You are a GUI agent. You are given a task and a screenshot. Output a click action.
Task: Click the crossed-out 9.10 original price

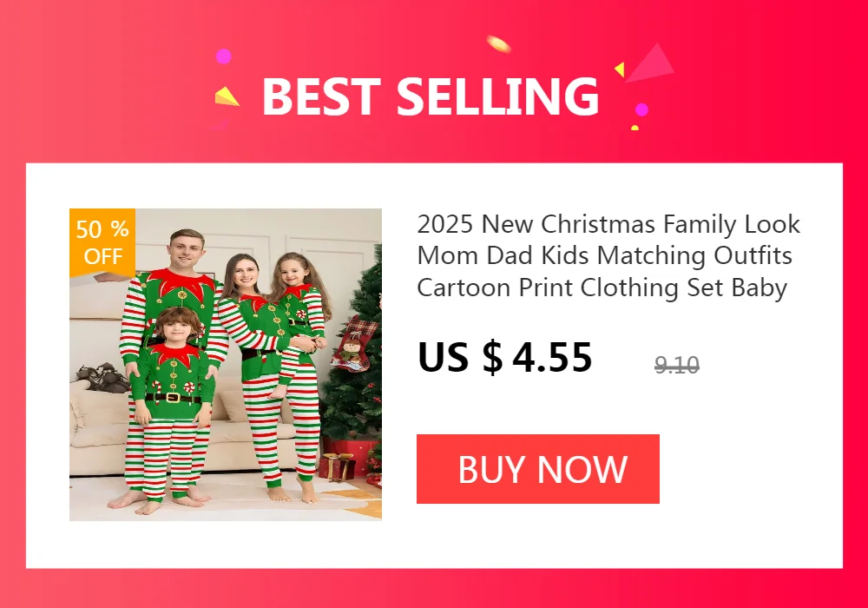click(x=676, y=365)
